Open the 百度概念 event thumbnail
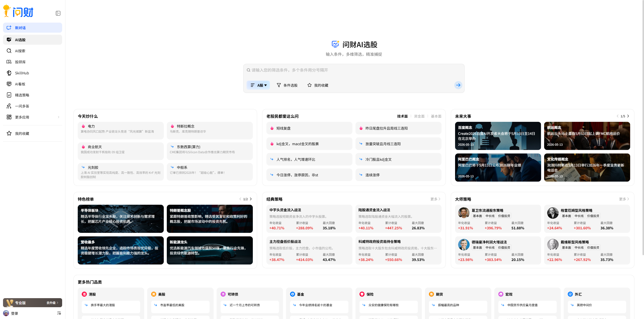The height and width of the screenshot is (319, 644). (x=498, y=136)
